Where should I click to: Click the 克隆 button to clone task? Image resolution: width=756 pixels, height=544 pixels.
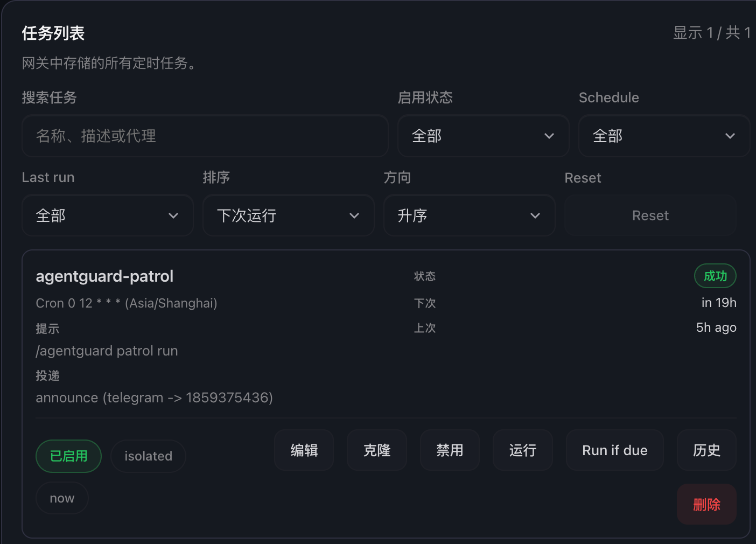[x=377, y=450]
